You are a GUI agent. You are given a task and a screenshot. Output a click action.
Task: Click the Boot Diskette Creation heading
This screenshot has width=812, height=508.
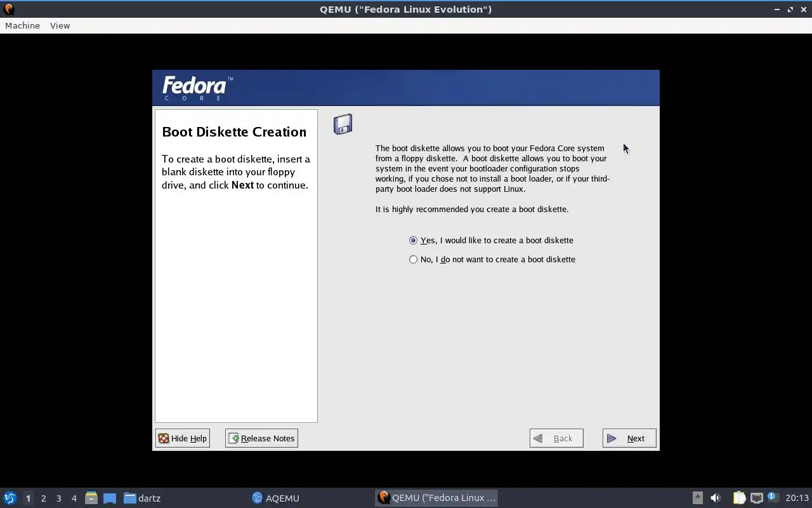point(234,132)
